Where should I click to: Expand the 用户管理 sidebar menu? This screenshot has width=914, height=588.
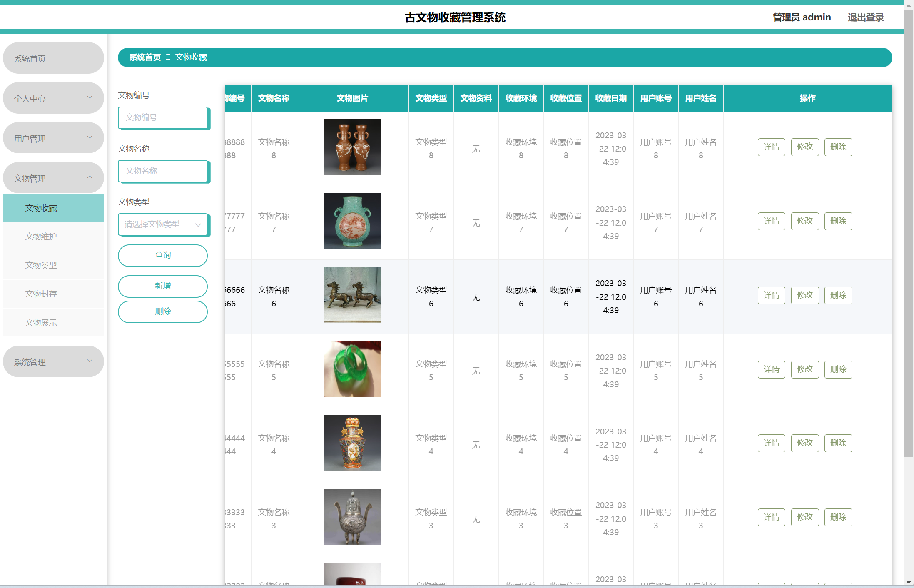(x=53, y=138)
